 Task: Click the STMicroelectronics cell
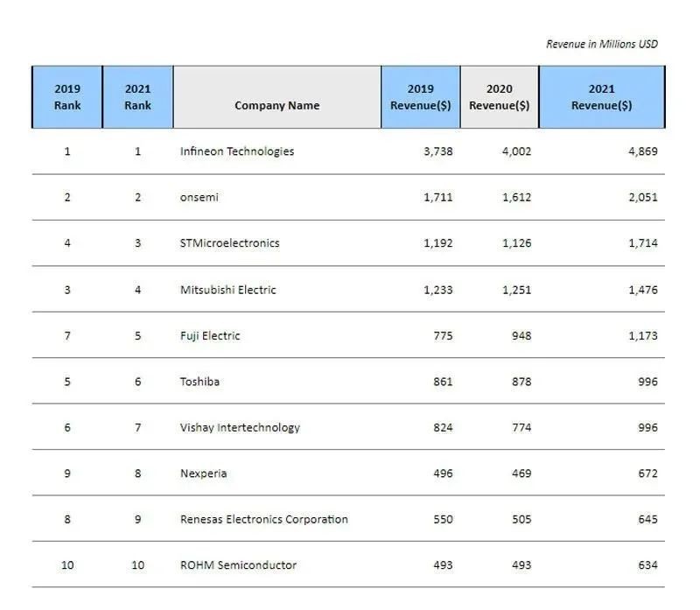229,243
